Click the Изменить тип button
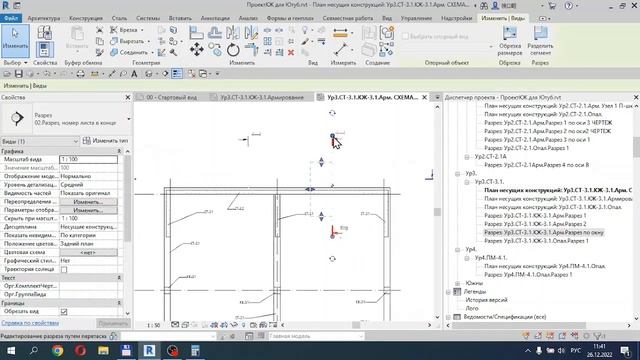This screenshot has height=360, width=640. (x=106, y=141)
